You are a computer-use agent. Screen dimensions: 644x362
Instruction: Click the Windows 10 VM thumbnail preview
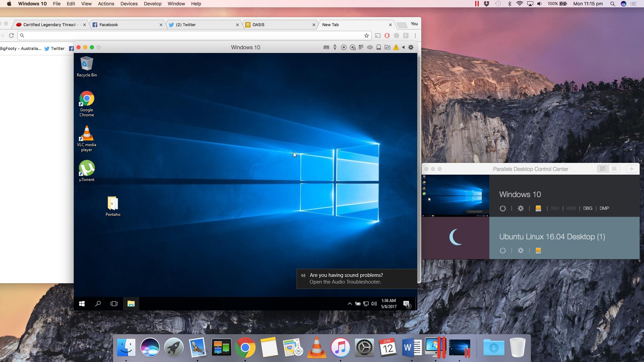click(x=455, y=196)
